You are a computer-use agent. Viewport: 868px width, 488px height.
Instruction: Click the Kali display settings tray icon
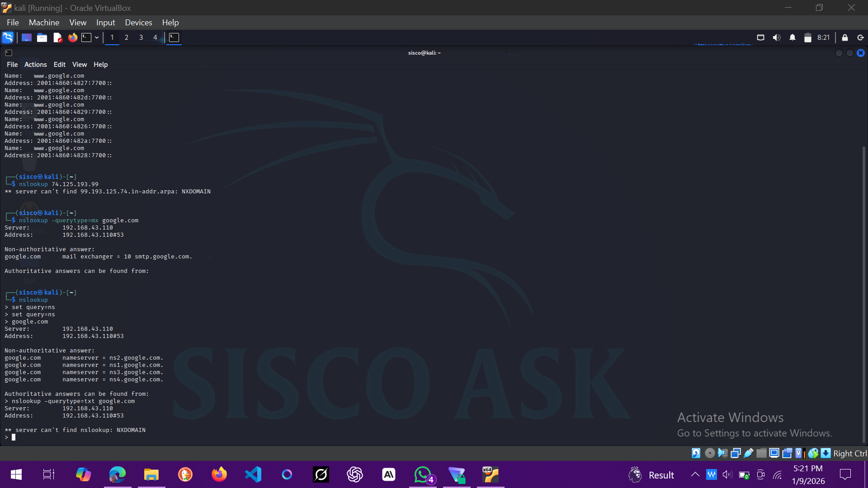pos(761,38)
